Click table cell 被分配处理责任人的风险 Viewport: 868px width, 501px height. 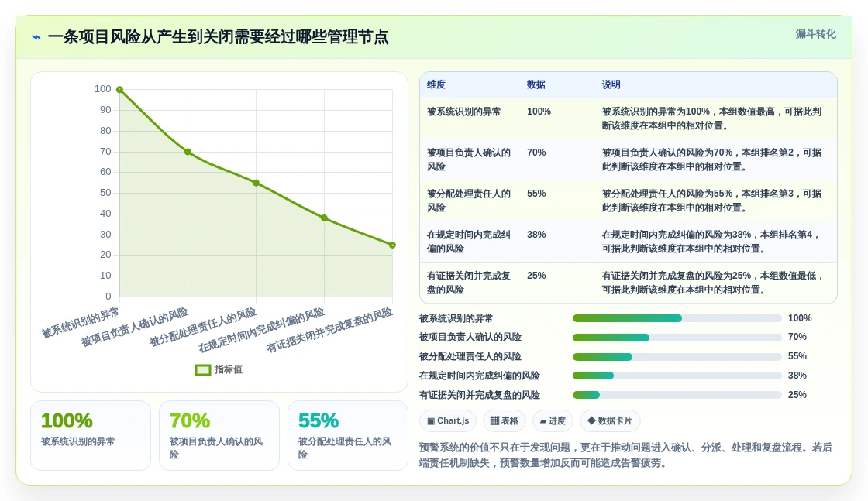coord(469,201)
